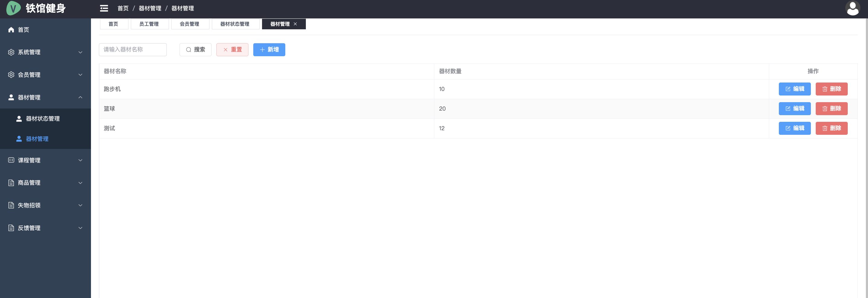Click the green V logo icon
The height and width of the screenshot is (298, 868).
click(14, 8)
